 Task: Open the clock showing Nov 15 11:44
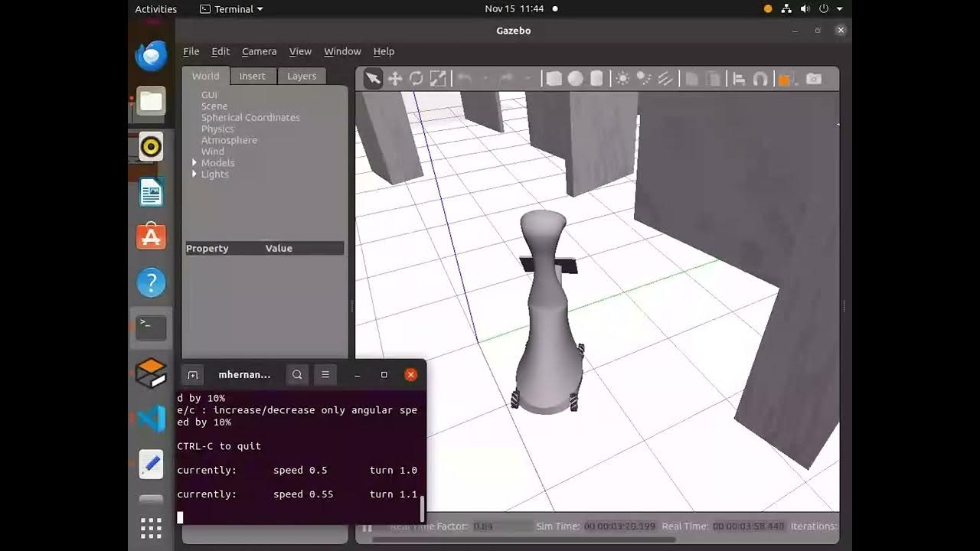514,9
